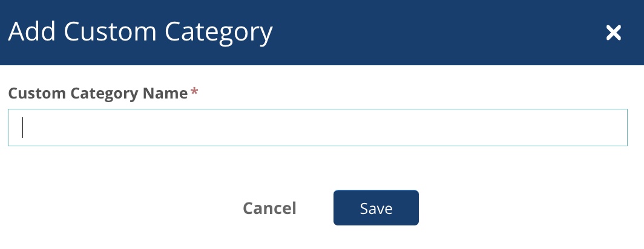
Task: Click the X icon in the header
Action: [614, 33]
